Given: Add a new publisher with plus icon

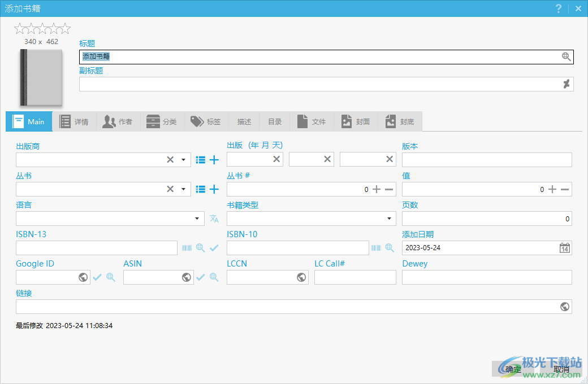Looking at the screenshot, I should pos(214,160).
